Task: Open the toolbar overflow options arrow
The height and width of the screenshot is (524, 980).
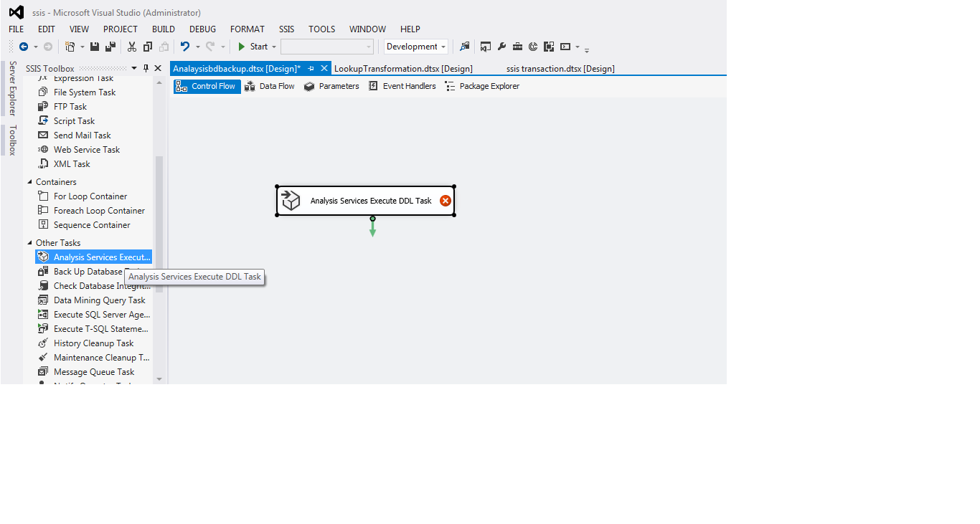Action: click(x=587, y=50)
